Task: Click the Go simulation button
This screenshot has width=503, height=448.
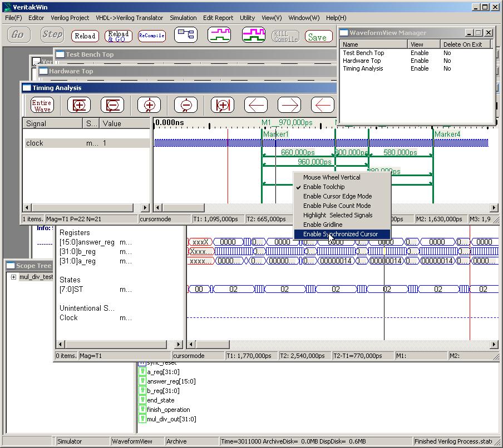Action: (x=18, y=34)
